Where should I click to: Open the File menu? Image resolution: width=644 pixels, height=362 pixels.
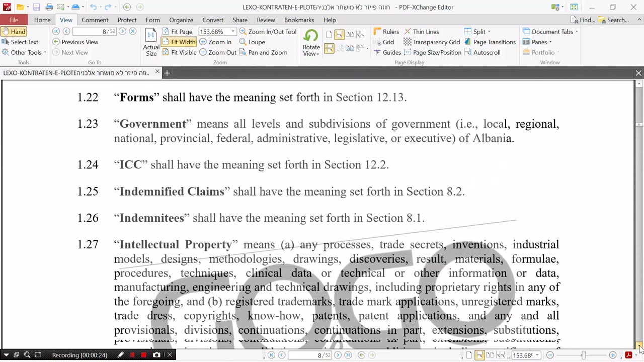tap(14, 20)
